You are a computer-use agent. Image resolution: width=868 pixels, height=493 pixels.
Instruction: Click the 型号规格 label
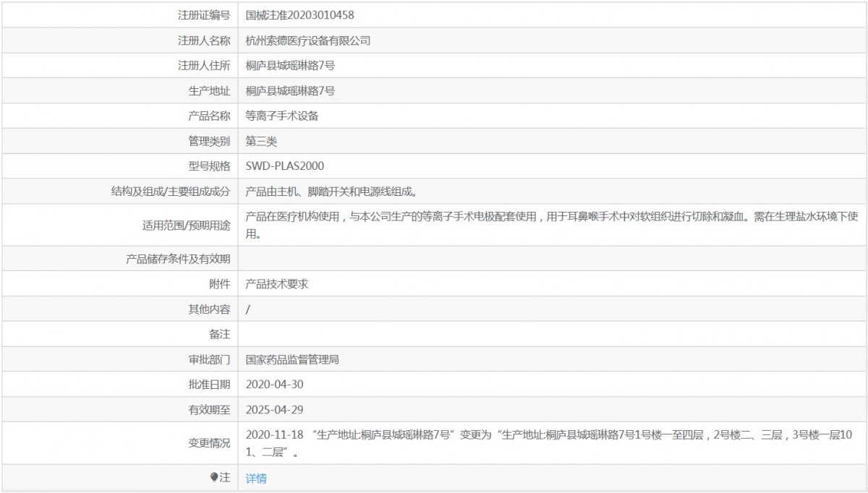pyautogui.click(x=209, y=166)
